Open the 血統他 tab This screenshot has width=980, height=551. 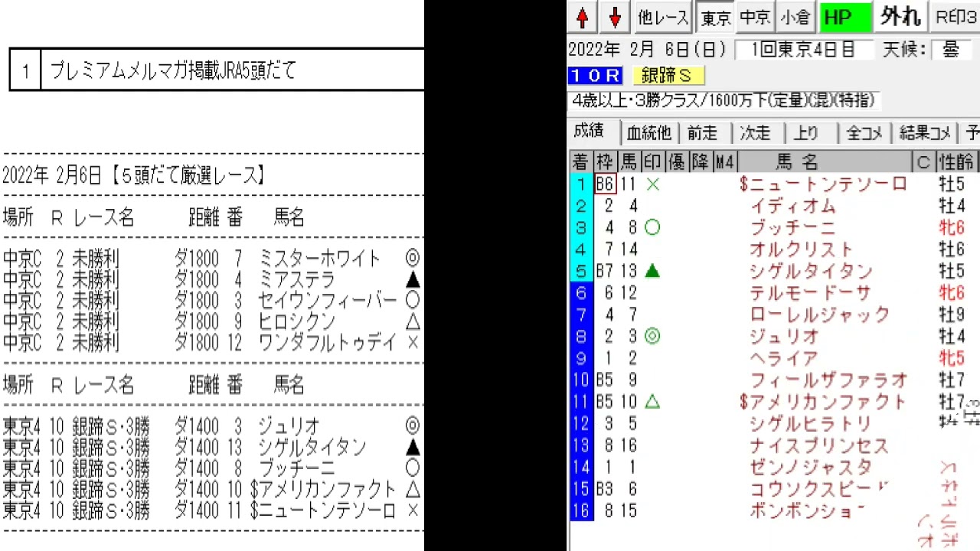(648, 132)
